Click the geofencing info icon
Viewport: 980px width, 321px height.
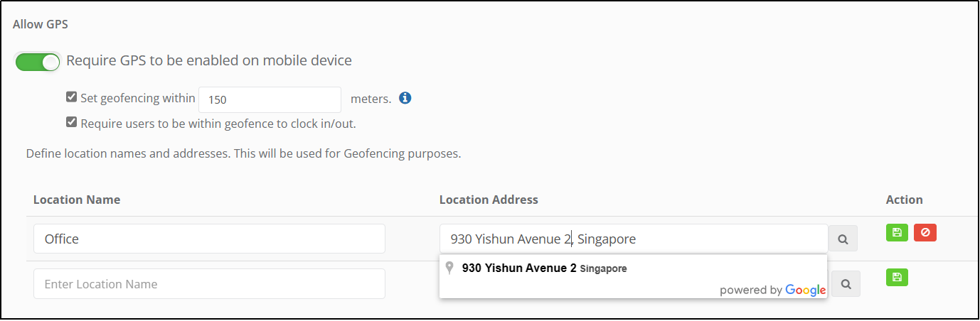pos(405,98)
